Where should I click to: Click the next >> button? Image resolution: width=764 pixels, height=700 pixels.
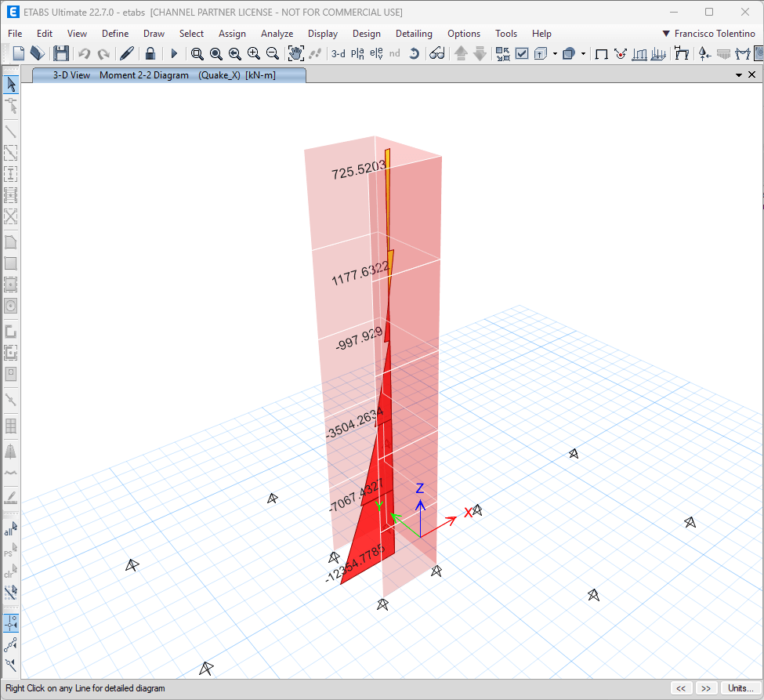click(706, 688)
